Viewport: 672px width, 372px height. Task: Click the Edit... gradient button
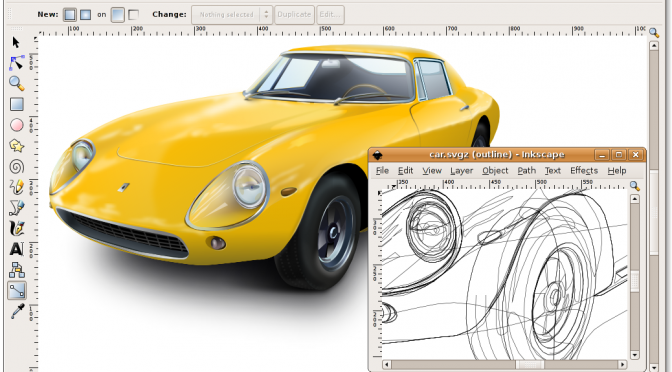point(330,15)
